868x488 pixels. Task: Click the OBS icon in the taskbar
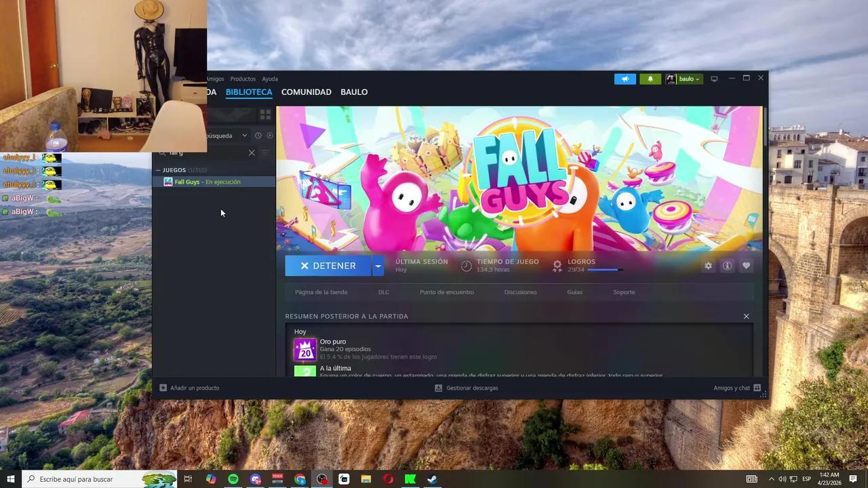point(321,479)
